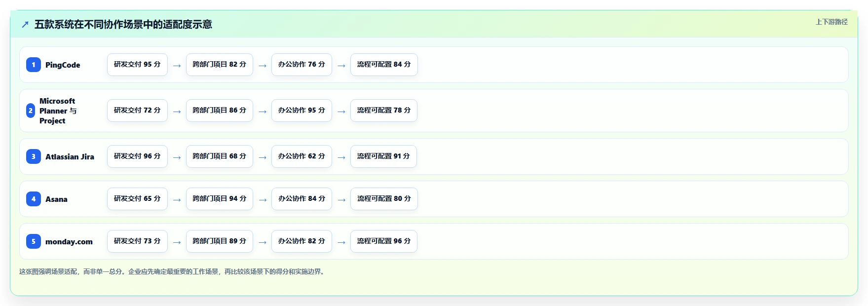Click the heading 五款系统在不同协作场景中的适配度示意
Image resolution: width=868 pixels, height=306 pixels.
pyautogui.click(x=123, y=25)
